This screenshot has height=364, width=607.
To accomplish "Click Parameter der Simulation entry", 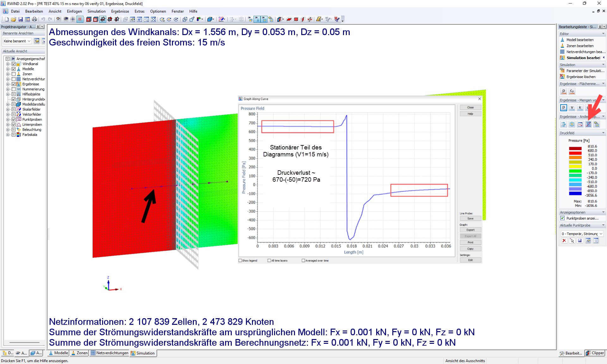I will 585,71.
